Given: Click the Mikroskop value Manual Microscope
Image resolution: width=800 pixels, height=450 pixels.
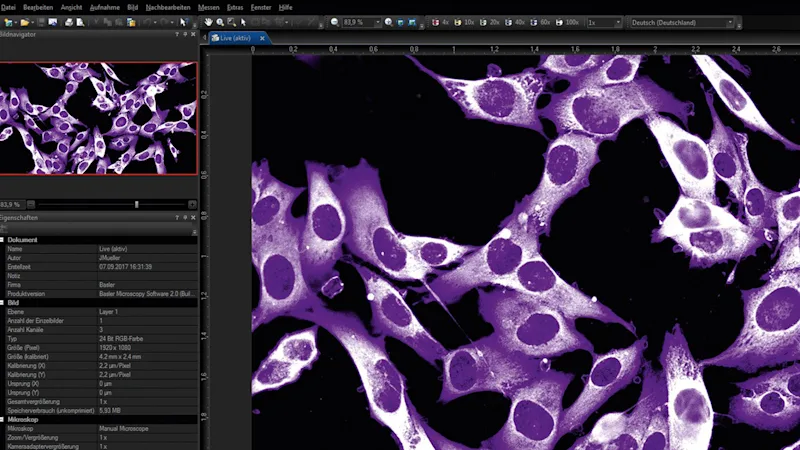Looking at the screenshot, I should coord(123,429).
